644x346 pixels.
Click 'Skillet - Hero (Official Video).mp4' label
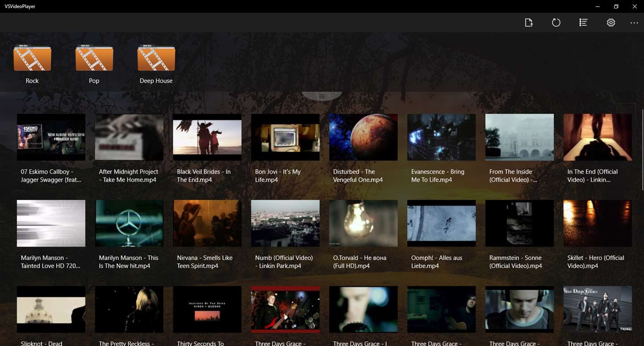(x=596, y=262)
